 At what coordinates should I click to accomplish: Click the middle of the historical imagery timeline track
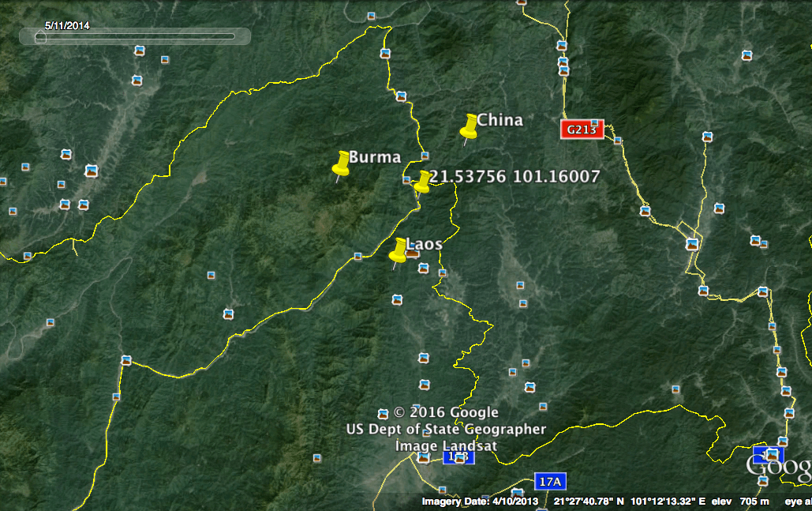tap(136, 36)
